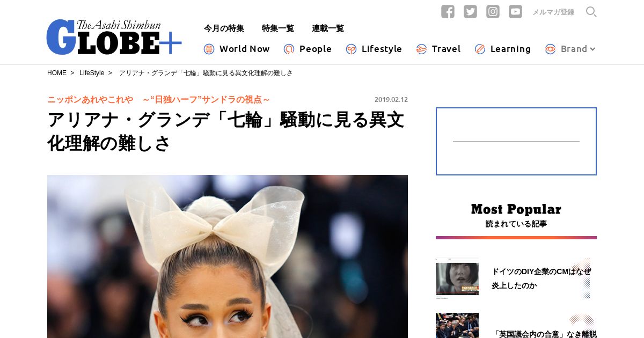Click HOME in the breadcrumb

point(57,73)
